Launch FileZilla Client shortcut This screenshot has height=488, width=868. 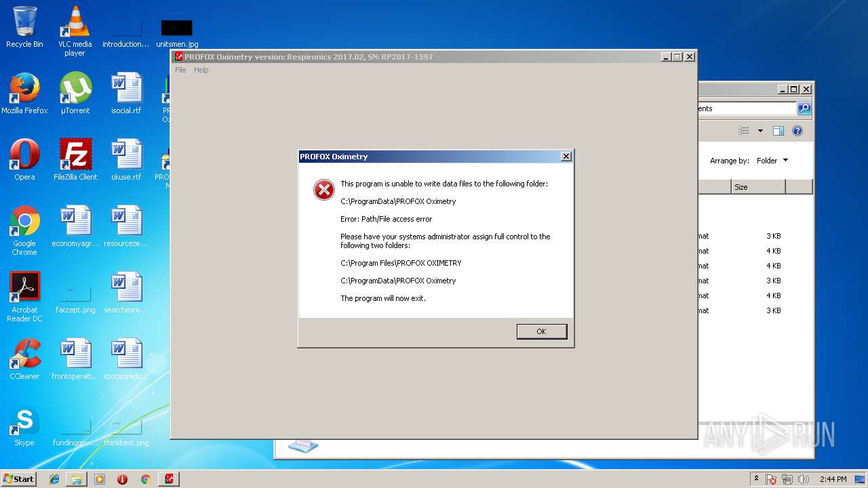[x=75, y=160]
